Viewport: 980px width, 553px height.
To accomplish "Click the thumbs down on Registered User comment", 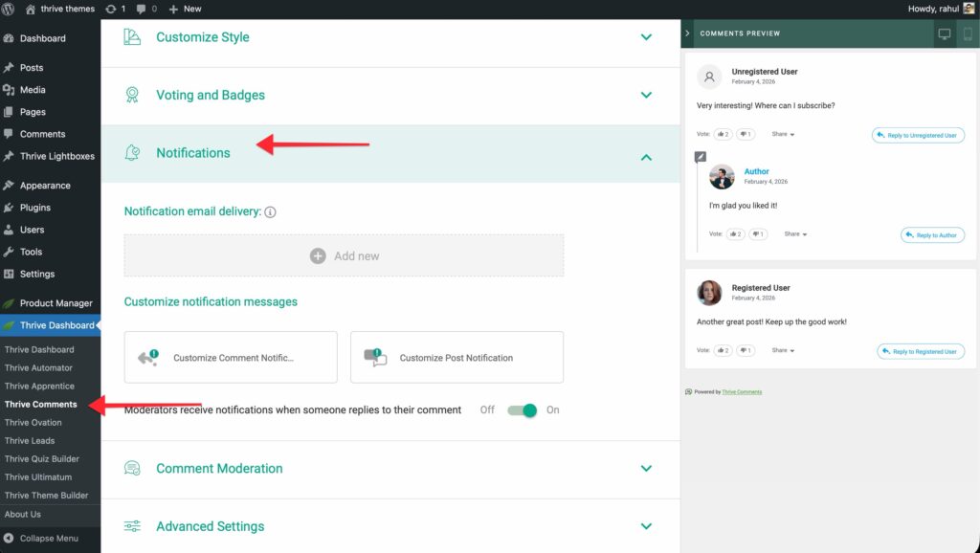I will click(x=745, y=351).
